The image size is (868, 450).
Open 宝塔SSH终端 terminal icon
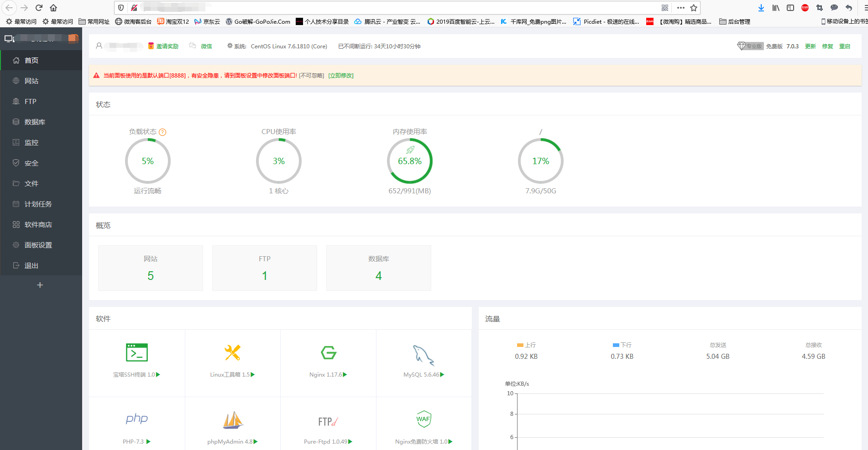[137, 352]
